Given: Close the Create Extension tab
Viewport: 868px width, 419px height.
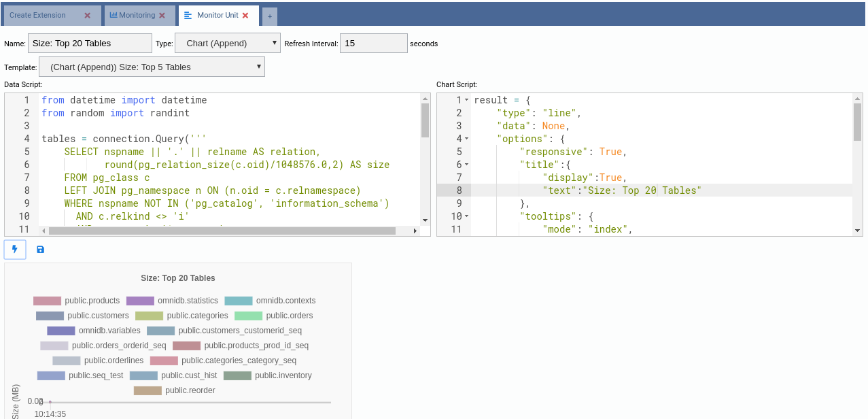Looking at the screenshot, I should [x=87, y=16].
